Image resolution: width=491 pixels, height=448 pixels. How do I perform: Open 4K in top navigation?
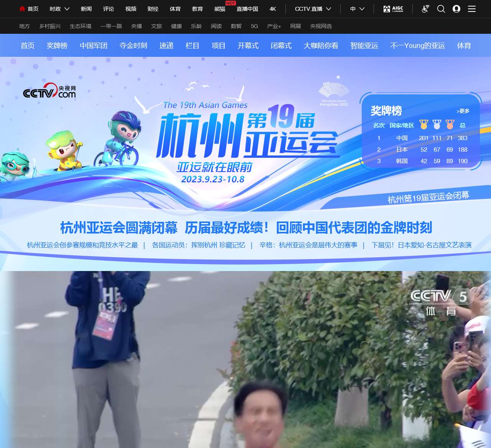273,8
